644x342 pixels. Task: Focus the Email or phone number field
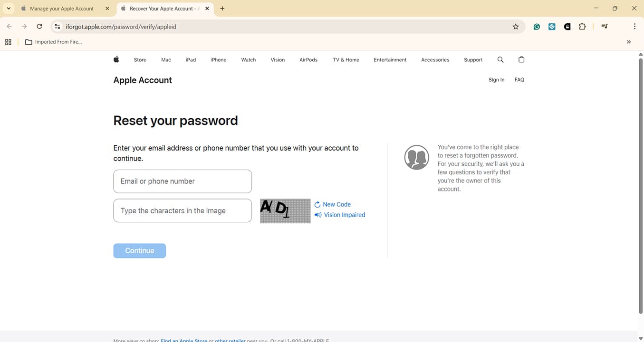pyautogui.click(x=183, y=181)
